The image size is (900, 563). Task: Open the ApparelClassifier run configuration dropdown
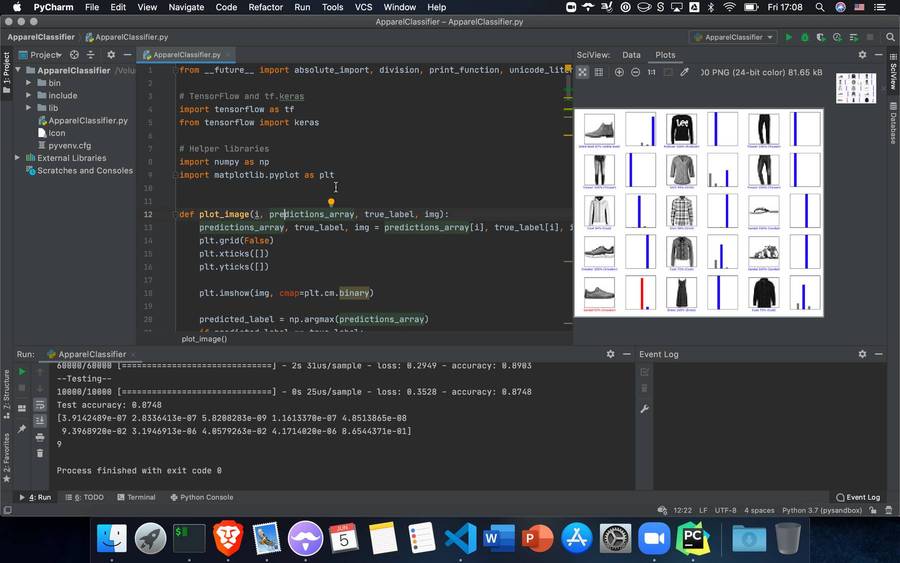735,37
